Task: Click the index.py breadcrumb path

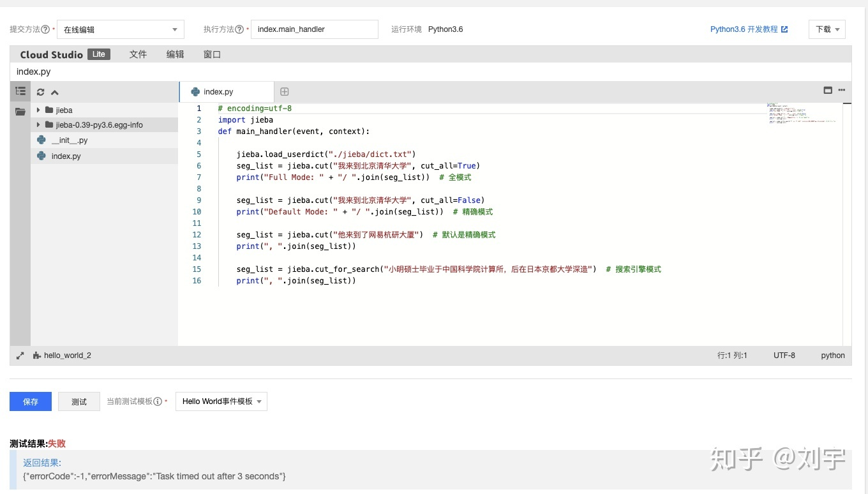Action: coord(34,71)
